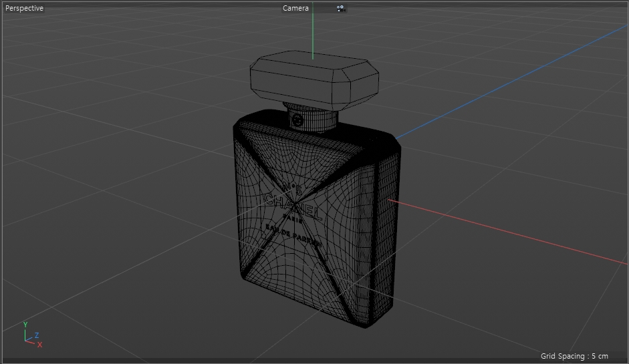Image resolution: width=629 pixels, height=364 pixels.
Task: Click the CHANEL embossed text on the bottle
Action: (294, 206)
